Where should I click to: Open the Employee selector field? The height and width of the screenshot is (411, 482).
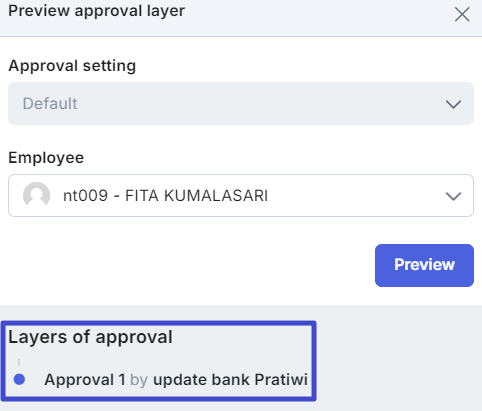tap(241, 196)
